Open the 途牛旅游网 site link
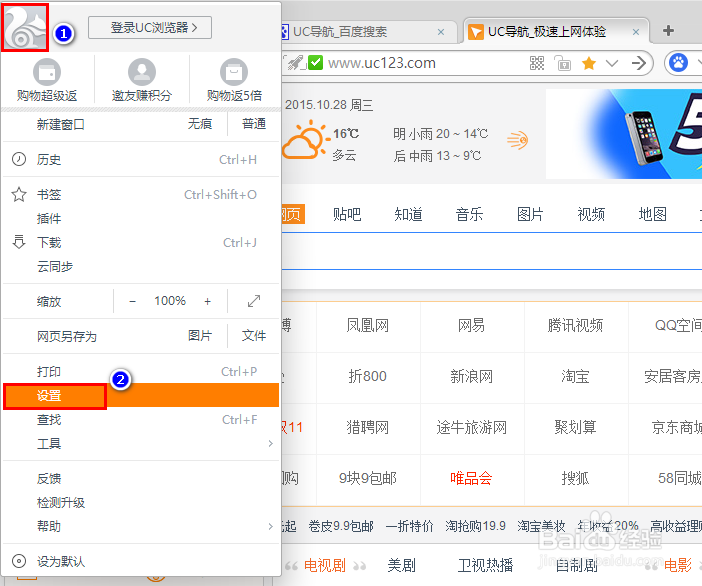This screenshot has width=702, height=586. tap(471, 427)
